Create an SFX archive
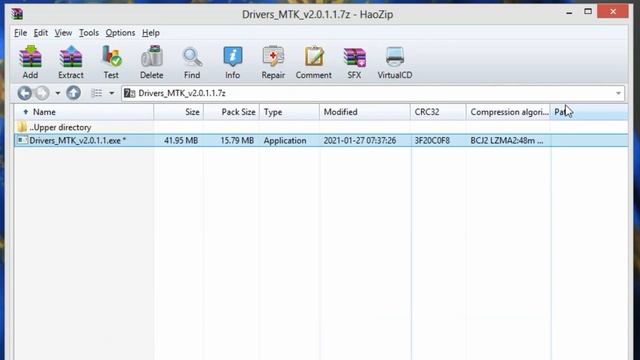 354,62
